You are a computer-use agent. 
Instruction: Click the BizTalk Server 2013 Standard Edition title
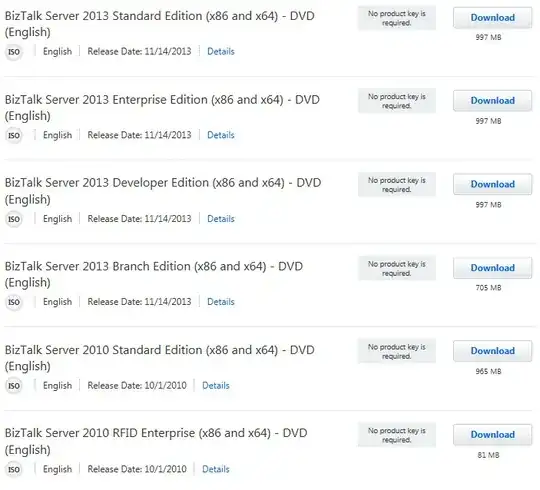point(159,24)
